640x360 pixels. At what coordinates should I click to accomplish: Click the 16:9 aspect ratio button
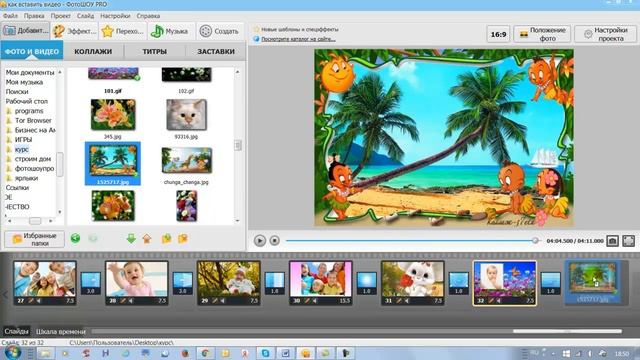(x=498, y=34)
